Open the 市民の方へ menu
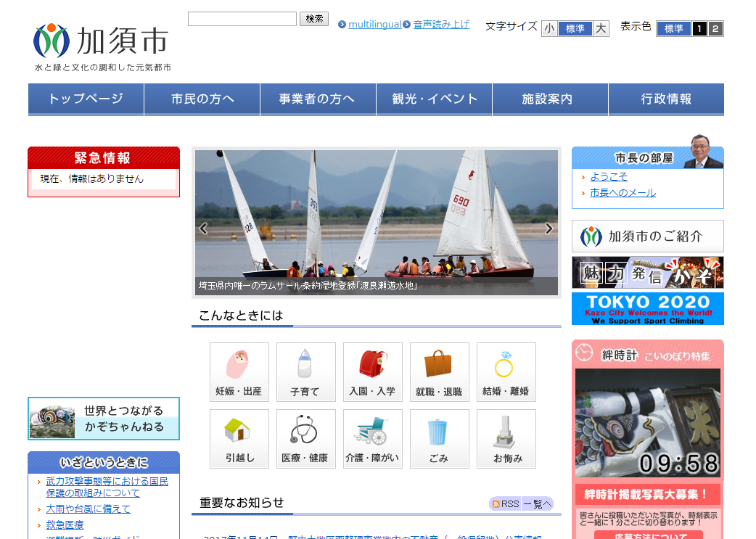756x539 pixels. tap(202, 99)
